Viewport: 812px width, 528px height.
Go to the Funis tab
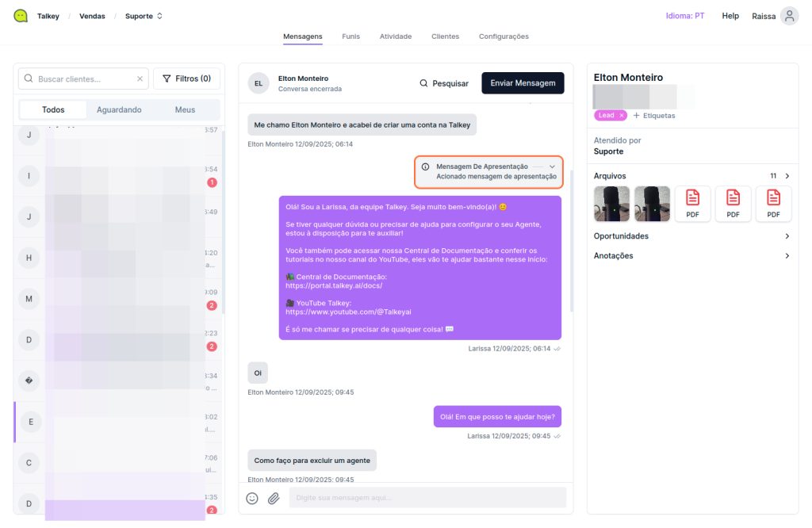pyautogui.click(x=350, y=36)
